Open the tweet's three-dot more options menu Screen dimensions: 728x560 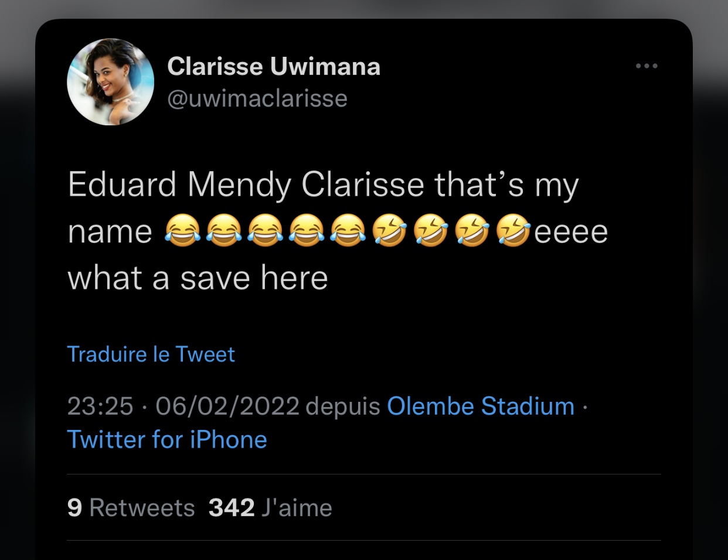(x=647, y=66)
